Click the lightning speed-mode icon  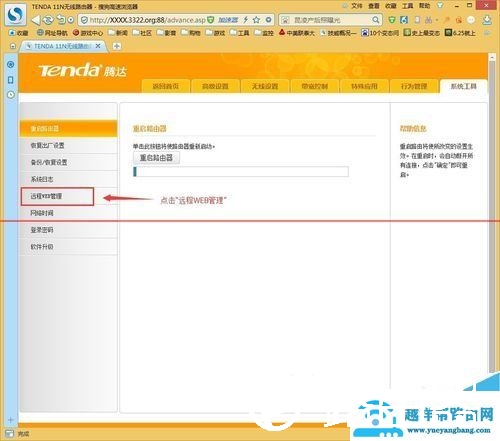point(246,20)
